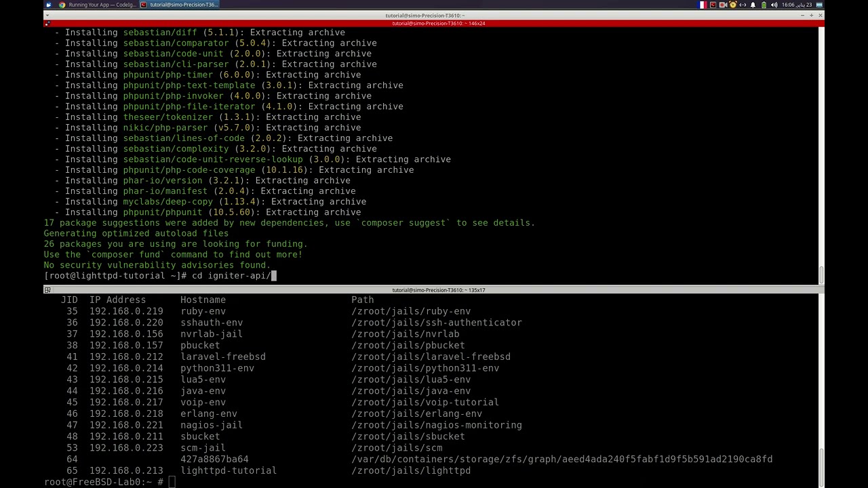Click path '/zroot/jails/voip-tutorial'
Screen dimensions: 868x488
tap(425, 402)
